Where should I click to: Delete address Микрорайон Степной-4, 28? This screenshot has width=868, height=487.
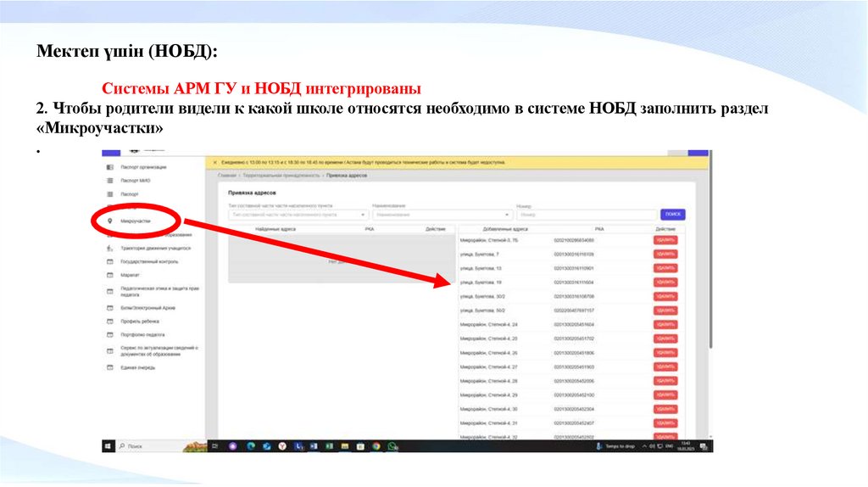click(x=665, y=381)
